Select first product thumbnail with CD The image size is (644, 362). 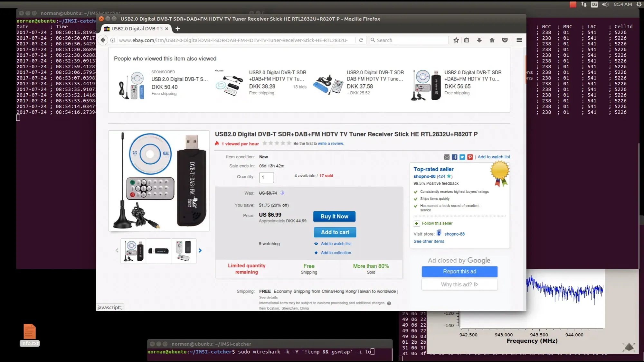[x=133, y=251]
